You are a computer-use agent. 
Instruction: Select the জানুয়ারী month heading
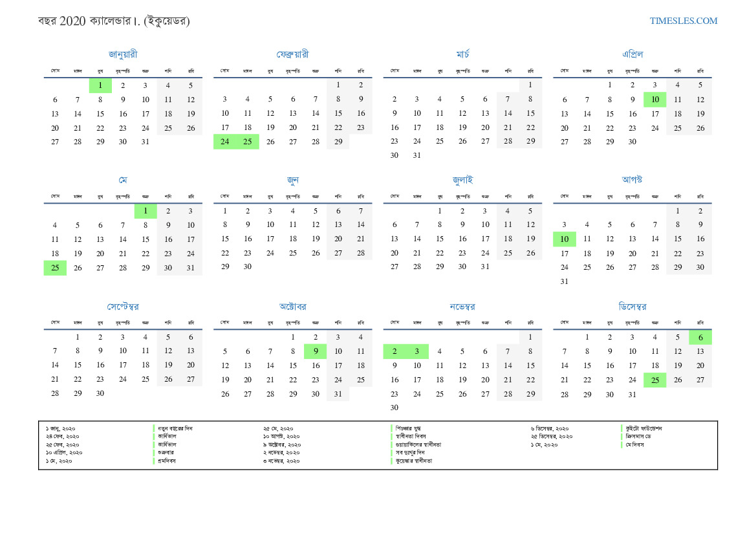click(123, 54)
